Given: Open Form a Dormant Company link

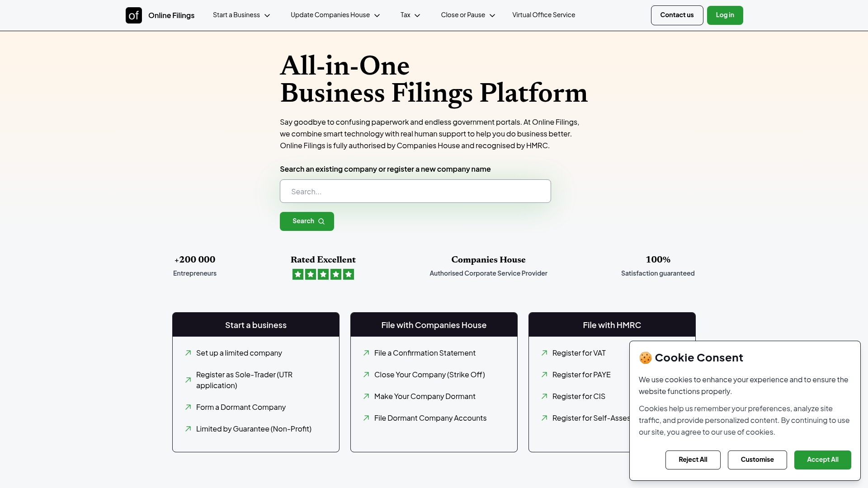Looking at the screenshot, I should coord(241,407).
